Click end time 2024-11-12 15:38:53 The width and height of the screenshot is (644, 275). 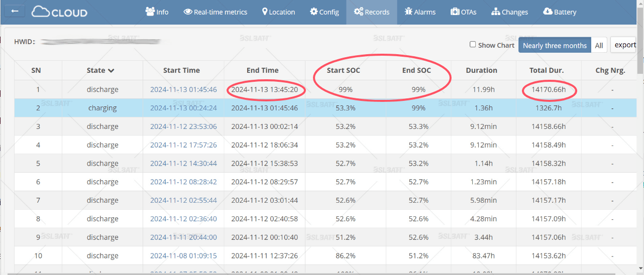tap(265, 164)
